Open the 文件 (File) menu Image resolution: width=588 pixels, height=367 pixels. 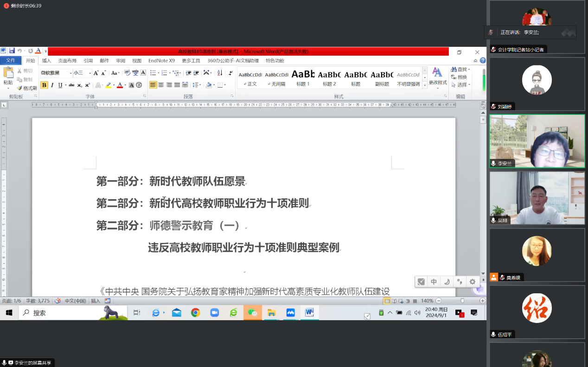[x=10, y=61]
